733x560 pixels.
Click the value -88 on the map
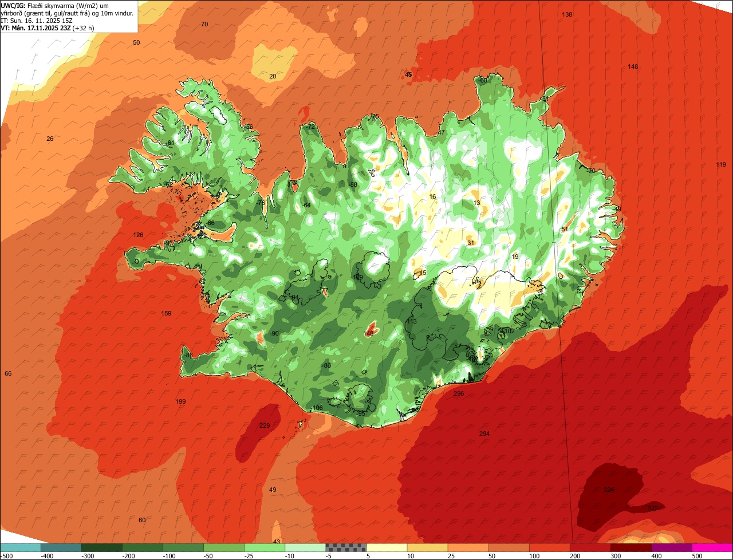pyautogui.click(x=353, y=185)
